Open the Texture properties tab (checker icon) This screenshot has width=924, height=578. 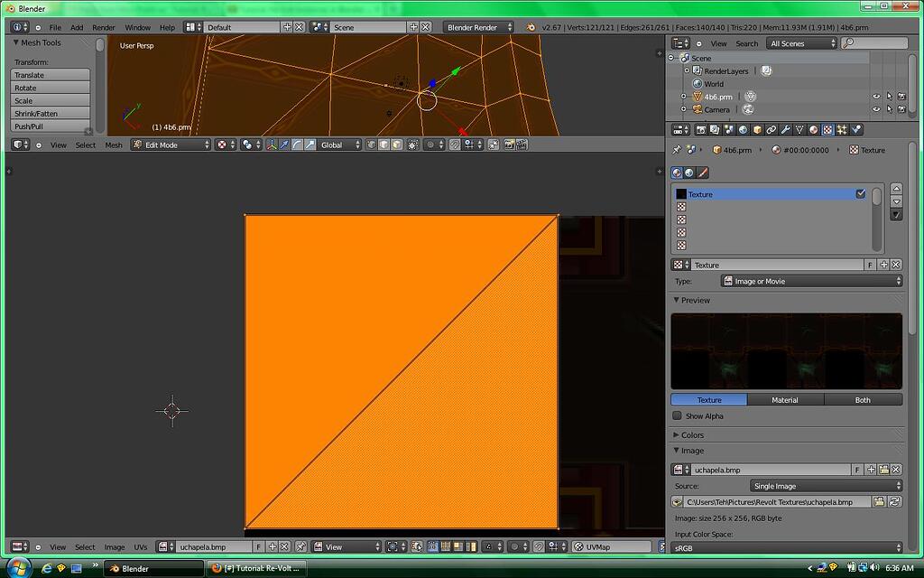coord(828,130)
